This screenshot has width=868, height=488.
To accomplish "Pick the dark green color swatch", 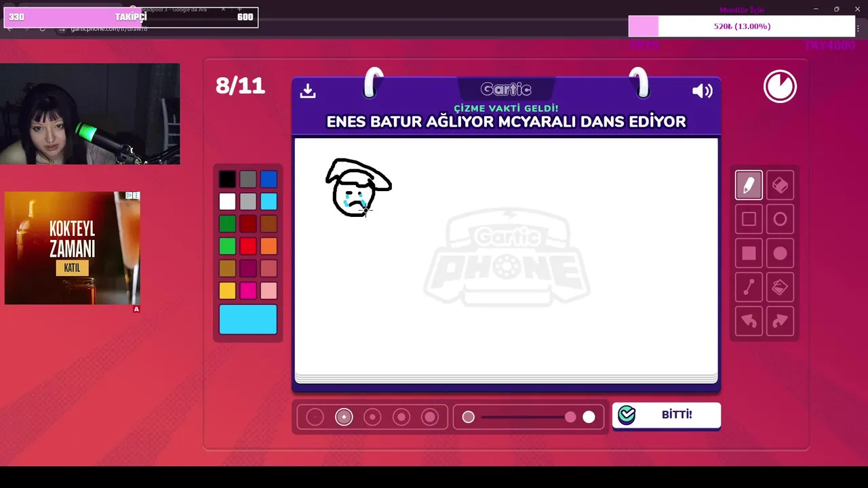I will [227, 224].
